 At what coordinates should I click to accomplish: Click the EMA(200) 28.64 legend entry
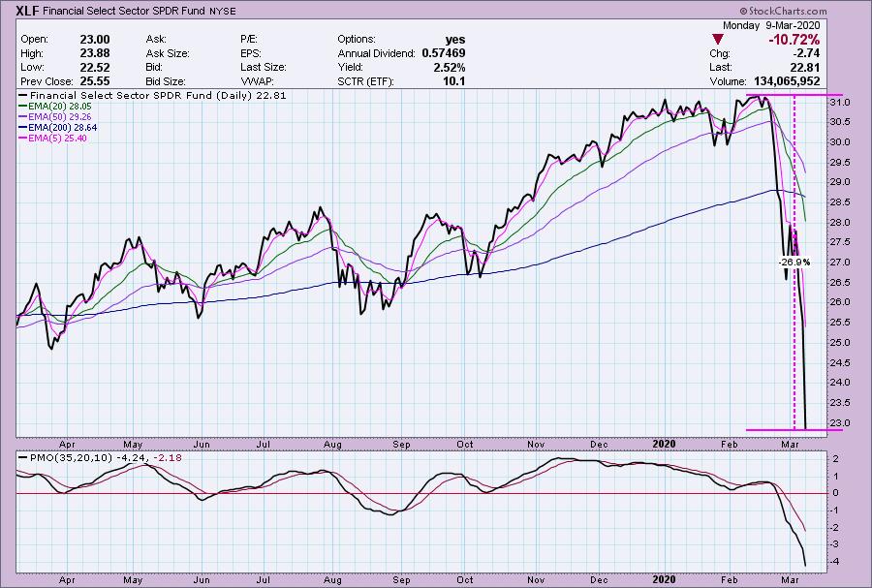(x=58, y=127)
